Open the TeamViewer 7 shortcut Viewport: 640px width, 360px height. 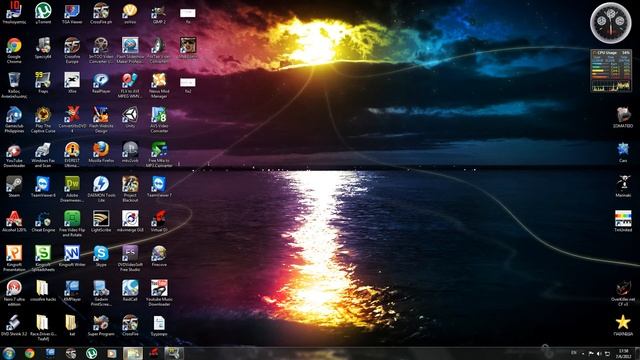pyautogui.click(x=159, y=186)
